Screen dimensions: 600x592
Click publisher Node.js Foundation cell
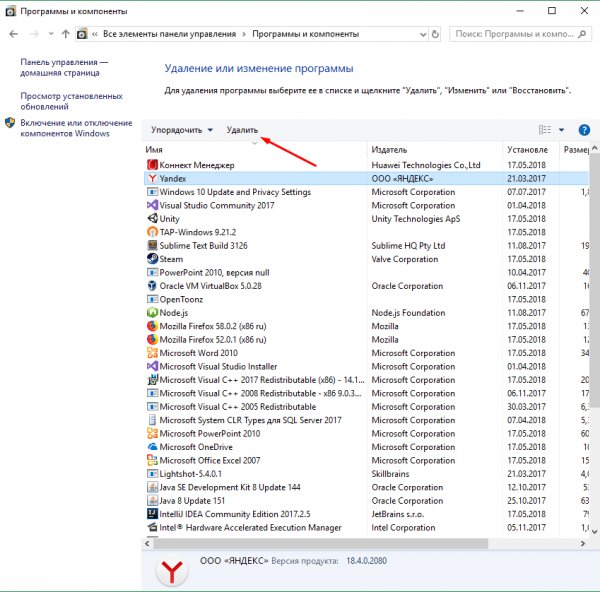coord(408,313)
